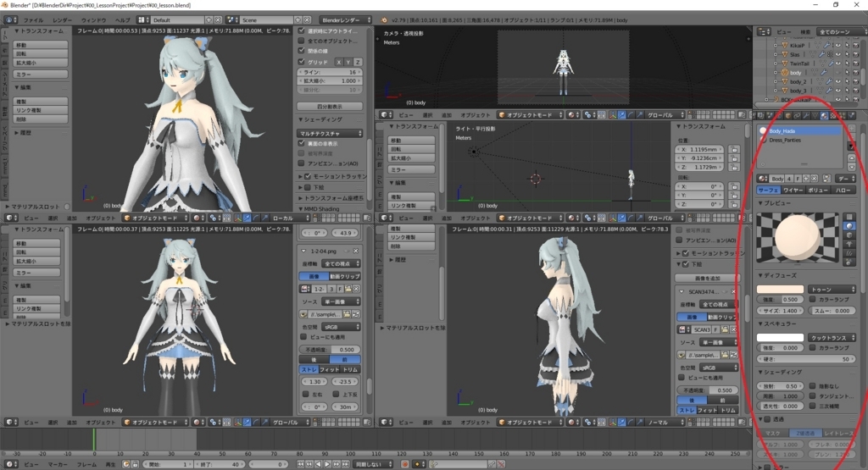868x470 pixels.
Task: Add a material slot with the plus button
Action: pos(852,129)
